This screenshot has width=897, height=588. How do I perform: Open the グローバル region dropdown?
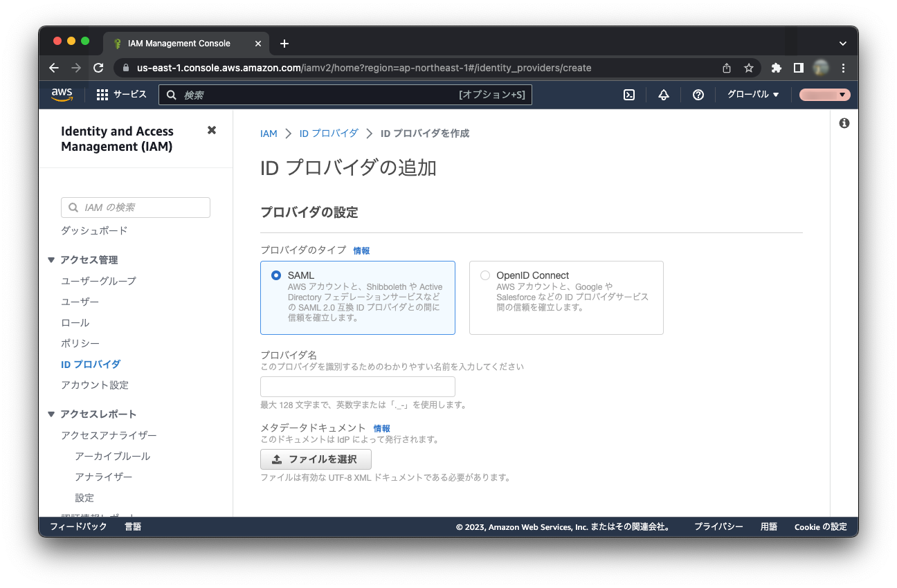pyautogui.click(x=752, y=95)
